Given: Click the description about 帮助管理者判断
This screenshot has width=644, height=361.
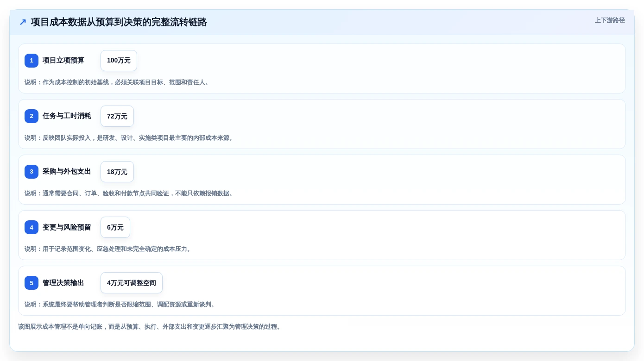Looking at the screenshot, I should [120, 305].
